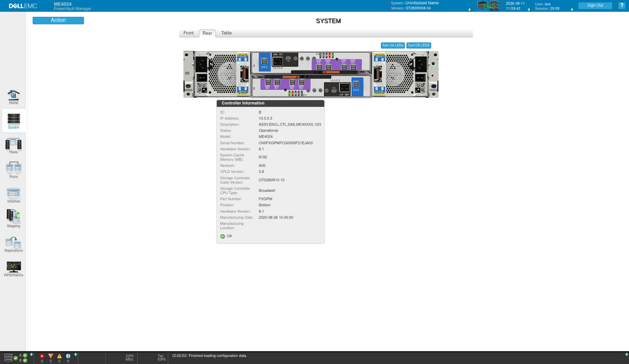The height and width of the screenshot is (364, 629).
Task: Click the red critical events icon in footer
Action: [x=42, y=356]
